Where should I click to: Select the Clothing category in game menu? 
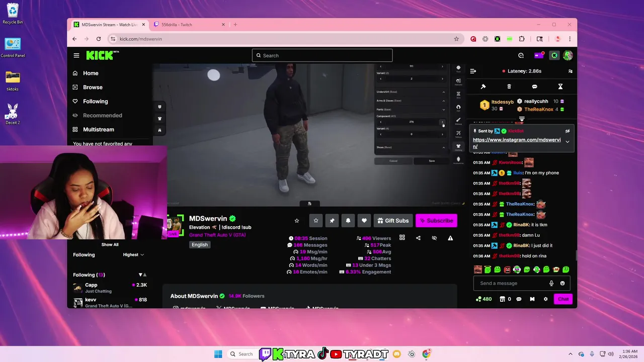click(458, 147)
